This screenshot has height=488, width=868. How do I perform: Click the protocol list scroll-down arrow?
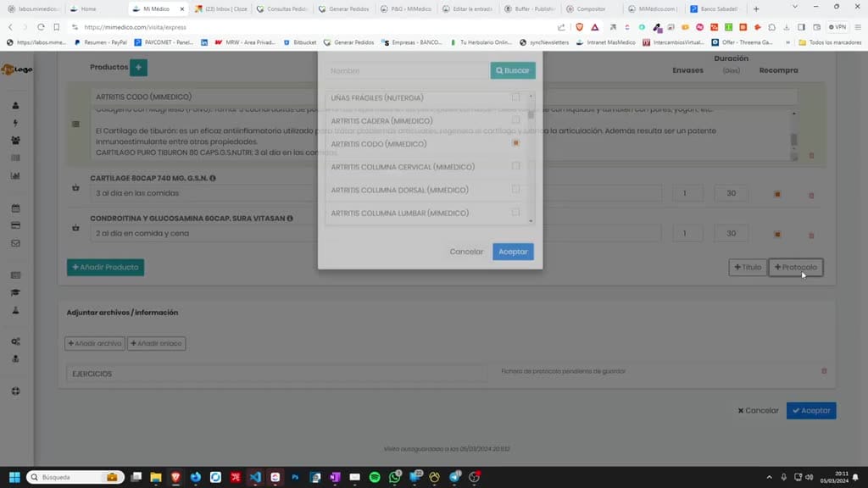pyautogui.click(x=531, y=221)
